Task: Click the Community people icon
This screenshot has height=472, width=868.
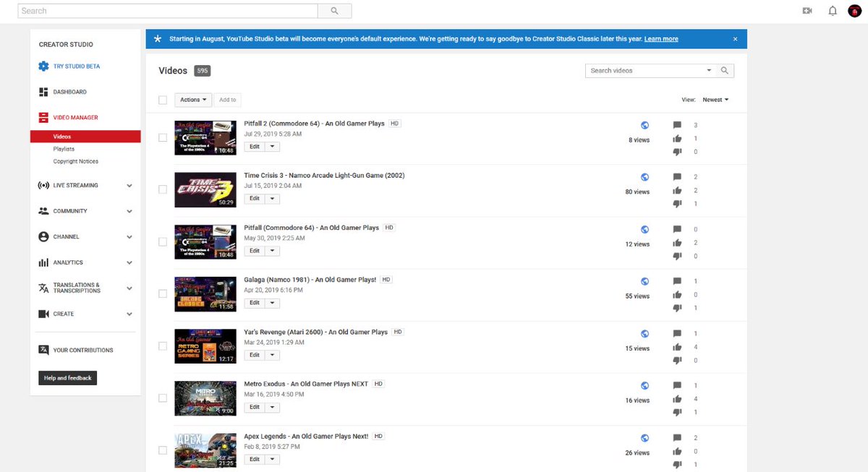Action: [43, 211]
